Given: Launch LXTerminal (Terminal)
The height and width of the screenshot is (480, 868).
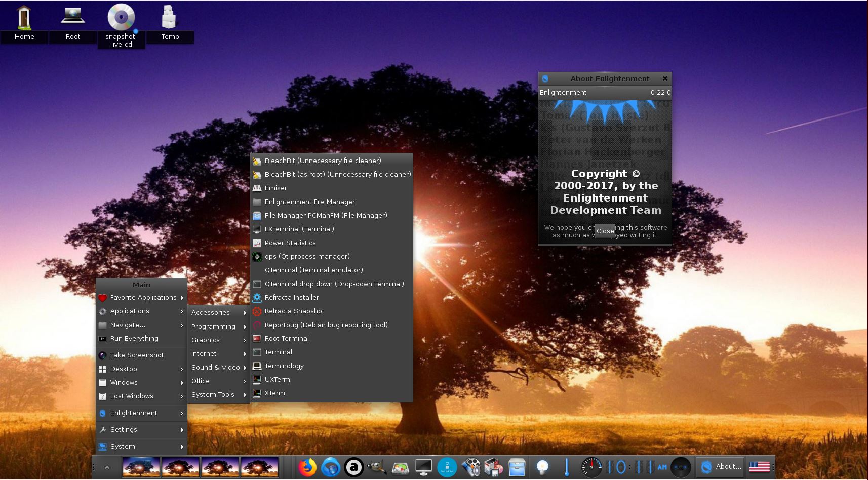Looking at the screenshot, I should click(x=332, y=229).
